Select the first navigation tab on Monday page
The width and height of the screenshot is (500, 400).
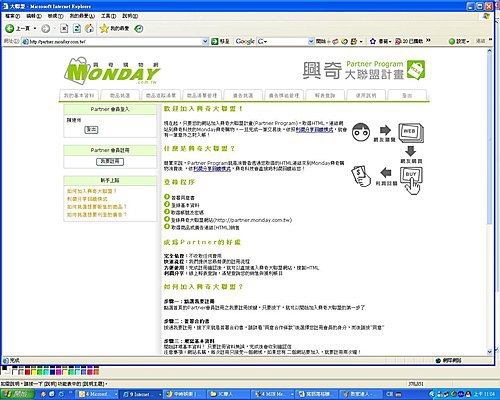79,95
